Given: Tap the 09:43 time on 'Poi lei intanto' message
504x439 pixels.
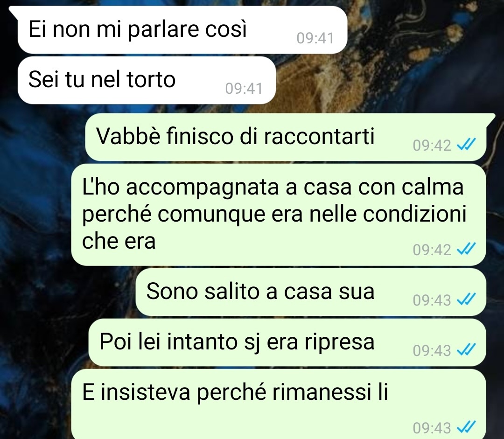Looking at the screenshot, I should (x=432, y=350).
